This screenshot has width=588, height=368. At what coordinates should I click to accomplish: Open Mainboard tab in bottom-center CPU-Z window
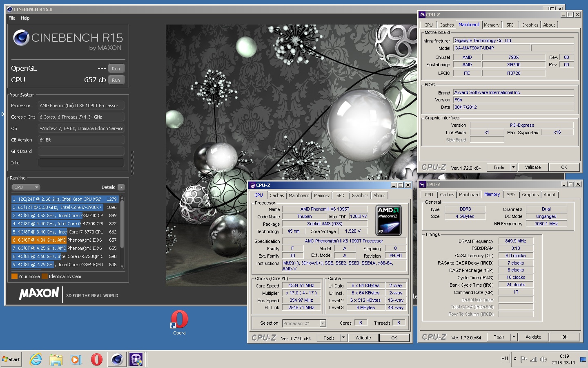point(299,195)
